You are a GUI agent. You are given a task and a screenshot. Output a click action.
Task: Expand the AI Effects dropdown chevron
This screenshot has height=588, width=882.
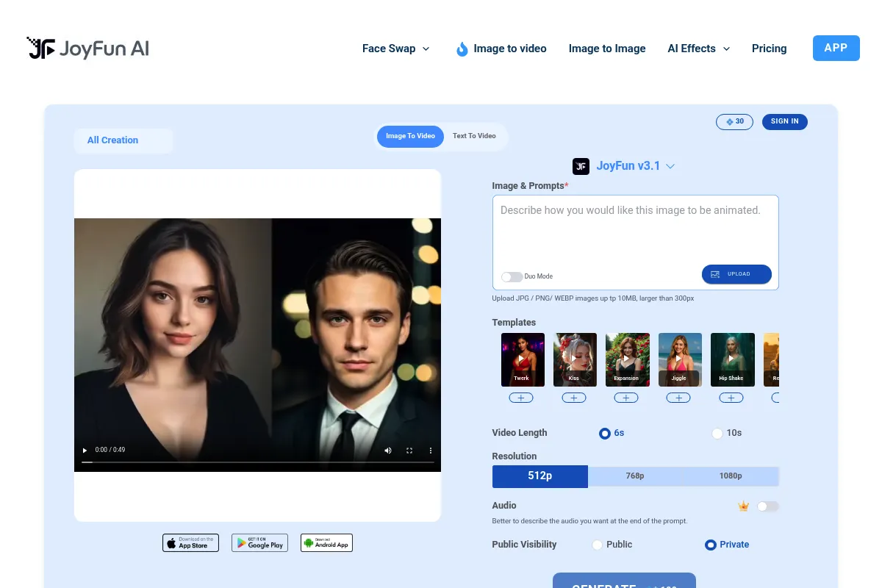727,49
